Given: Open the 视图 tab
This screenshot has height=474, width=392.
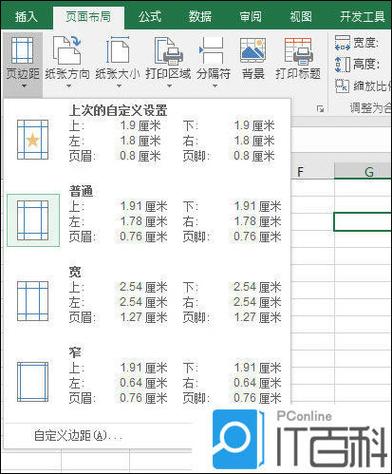Looking at the screenshot, I should pyautogui.click(x=301, y=17).
